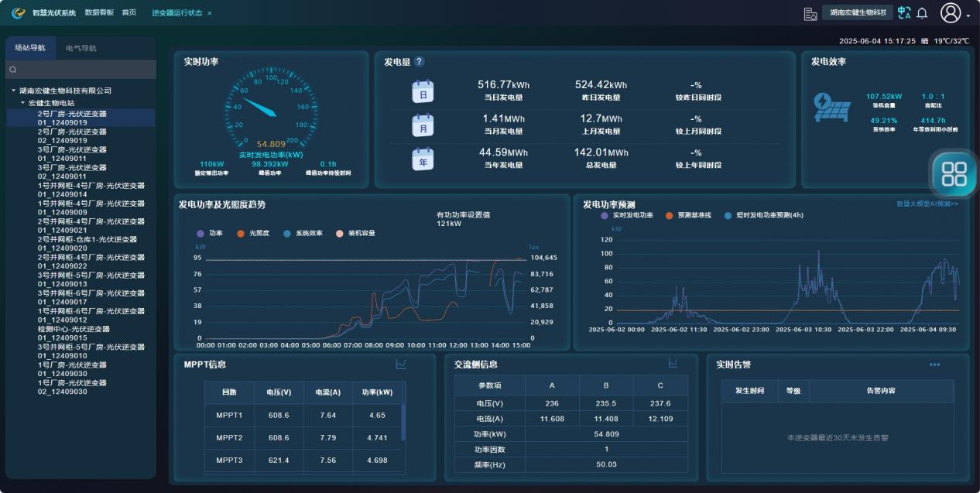Click the MPPT table vertical scrollbar

click(403, 422)
